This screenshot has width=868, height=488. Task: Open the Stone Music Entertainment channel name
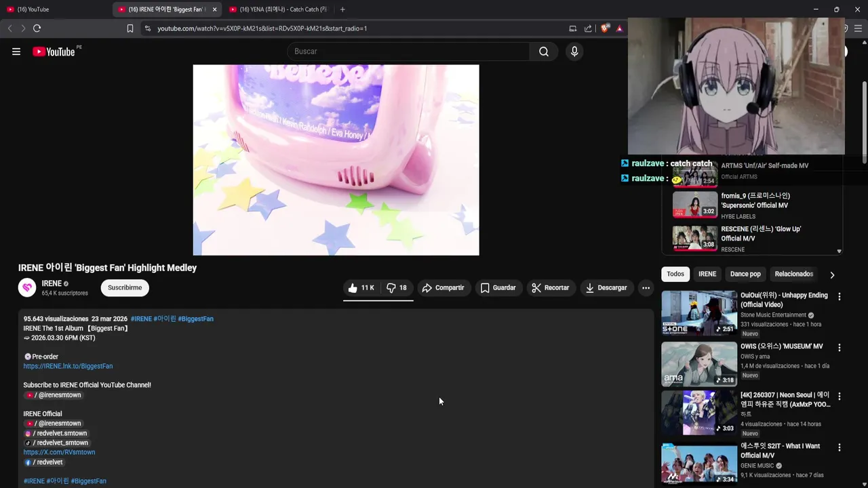click(x=773, y=315)
